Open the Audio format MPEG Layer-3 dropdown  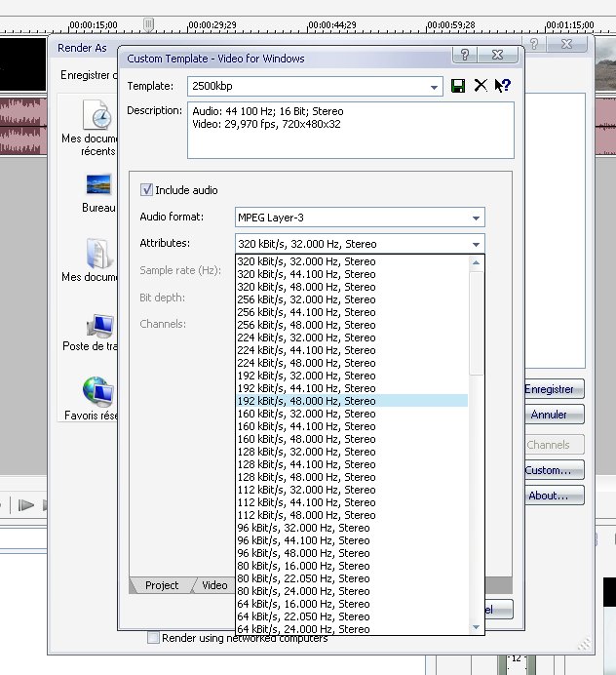476,218
